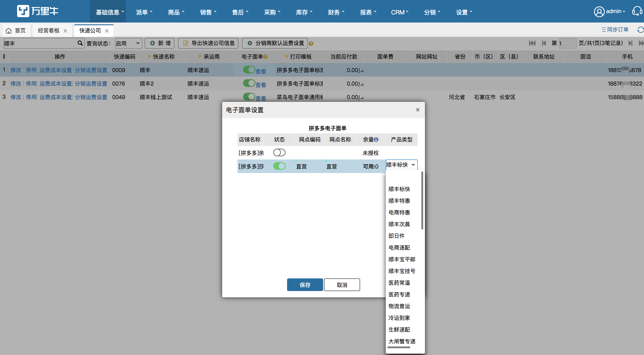Viewport: 644px width, 355px height.
Task: Click the help icon in 电子面单 header
Action: pyautogui.click(x=265, y=57)
